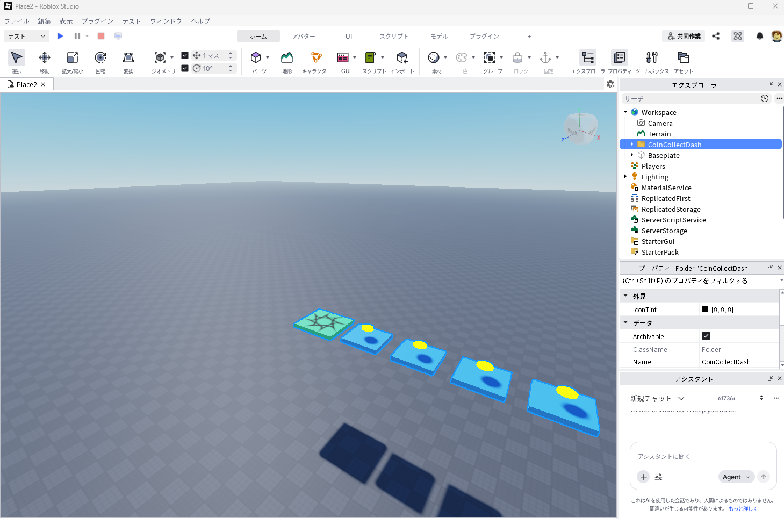This screenshot has height=532, width=784.
Task: Toggle the 10° rotation snapping checkbox
Action: pyautogui.click(x=185, y=68)
